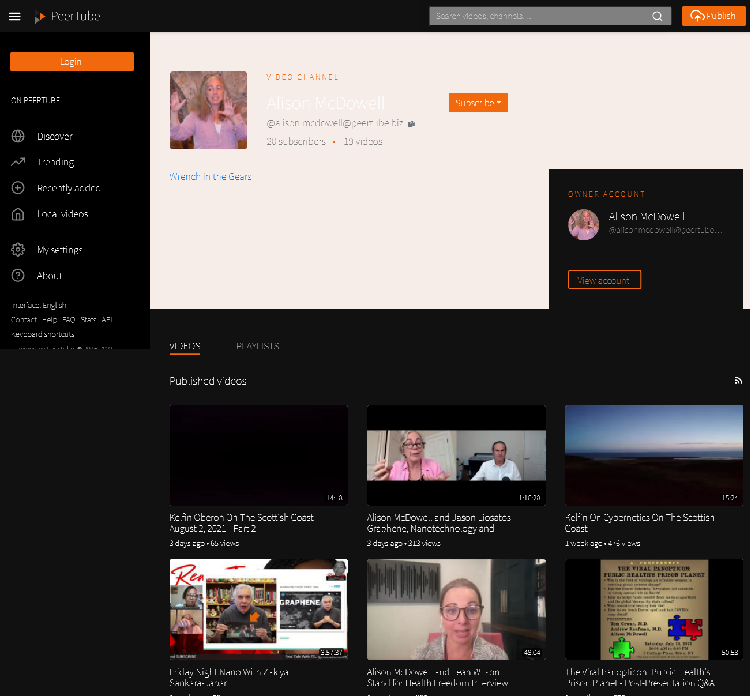This screenshot has width=755, height=700.
Task: Click the FAQ footer link
Action: click(x=69, y=319)
